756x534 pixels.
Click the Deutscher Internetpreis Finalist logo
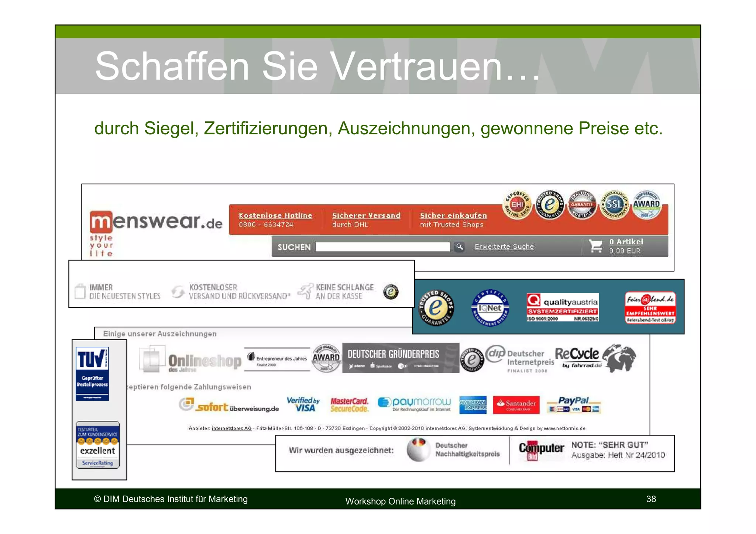[x=520, y=359]
